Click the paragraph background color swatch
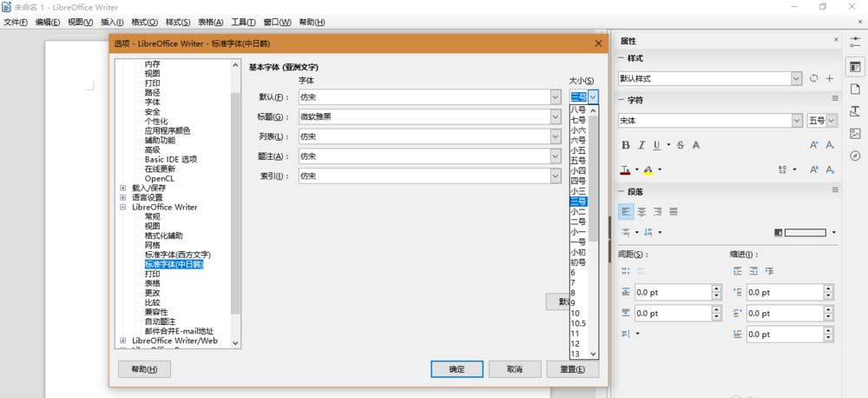The image size is (868, 398). click(x=805, y=233)
